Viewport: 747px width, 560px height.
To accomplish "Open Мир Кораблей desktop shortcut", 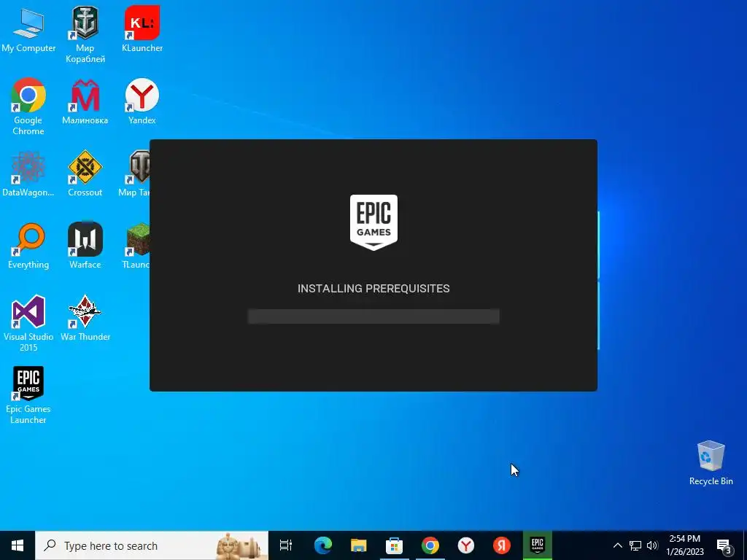I will click(85, 34).
